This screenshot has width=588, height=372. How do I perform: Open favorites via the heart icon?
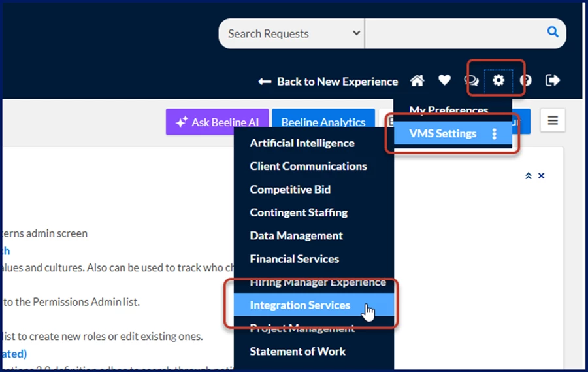tap(444, 80)
